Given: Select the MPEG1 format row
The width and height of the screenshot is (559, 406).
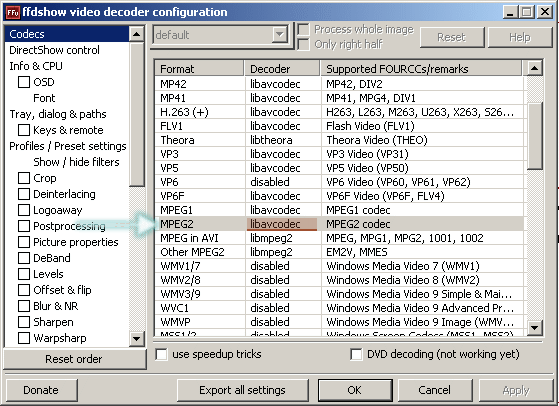Looking at the screenshot, I should tap(339, 210).
